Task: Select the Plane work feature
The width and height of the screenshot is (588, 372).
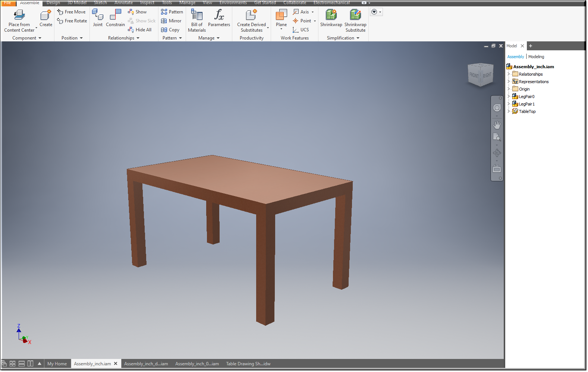Action: pyautogui.click(x=281, y=18)
